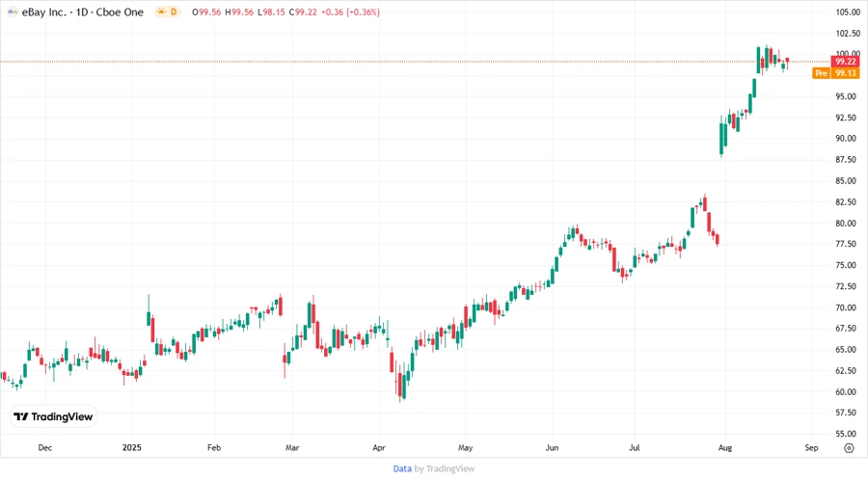Click the Mar label on time axis

[292, 447]
